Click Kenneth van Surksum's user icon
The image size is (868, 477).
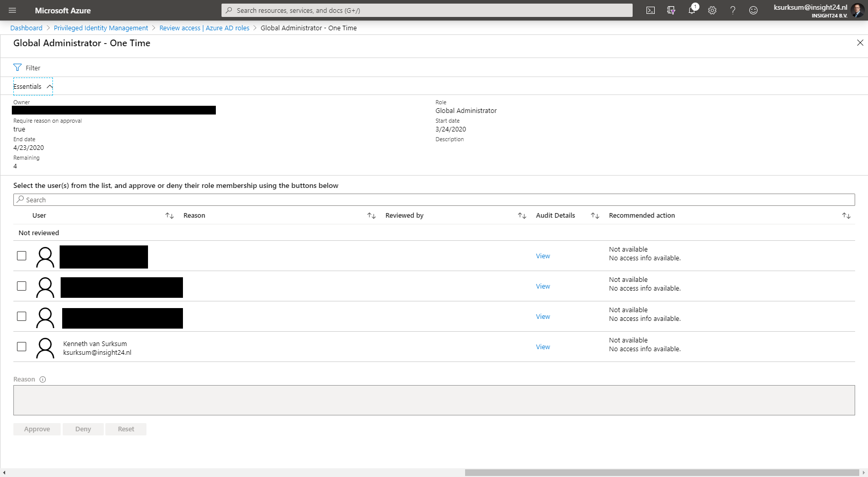tap(45, 348)
